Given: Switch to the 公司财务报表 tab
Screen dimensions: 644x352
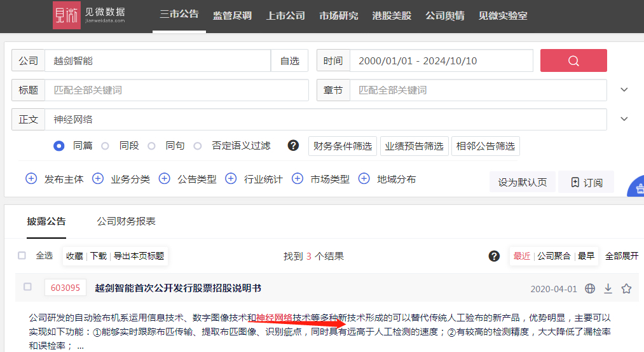Looking at the screenshot, I should (x=126, y=222).
